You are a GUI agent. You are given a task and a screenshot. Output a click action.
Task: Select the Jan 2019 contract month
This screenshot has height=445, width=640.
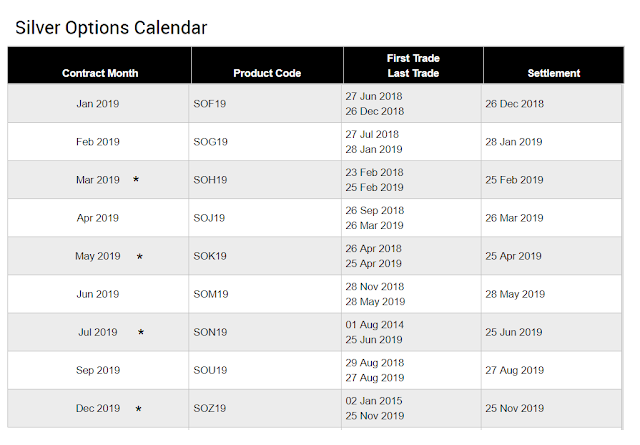(98, 104)
